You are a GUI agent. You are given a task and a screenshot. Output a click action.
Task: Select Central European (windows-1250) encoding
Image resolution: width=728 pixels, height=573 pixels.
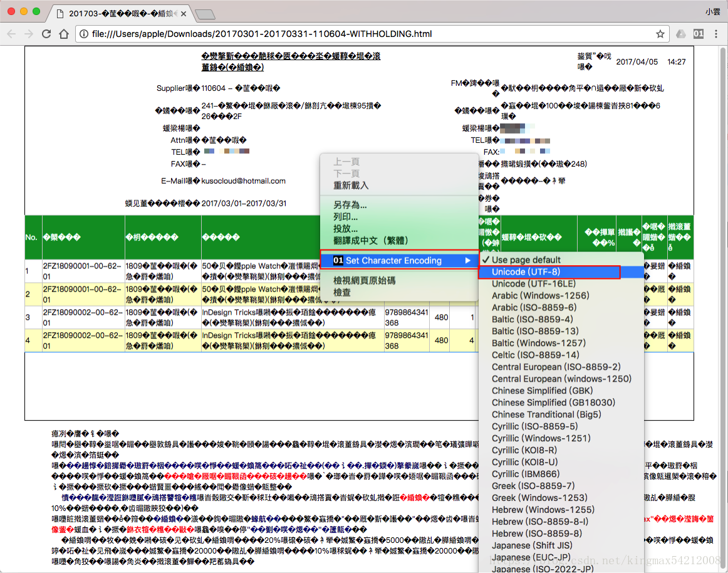pyautogui.click(x=561, y=379)
